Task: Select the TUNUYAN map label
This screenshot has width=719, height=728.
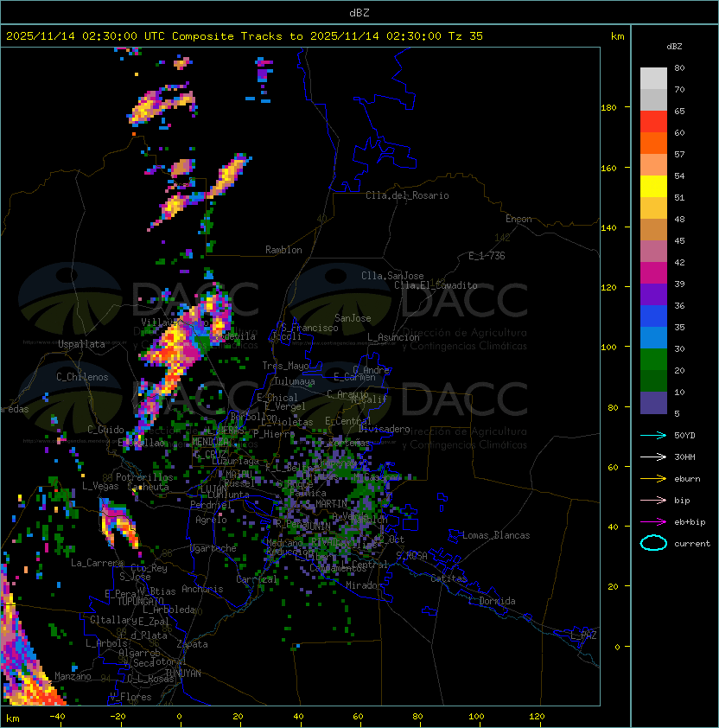Action: [183, 674]
